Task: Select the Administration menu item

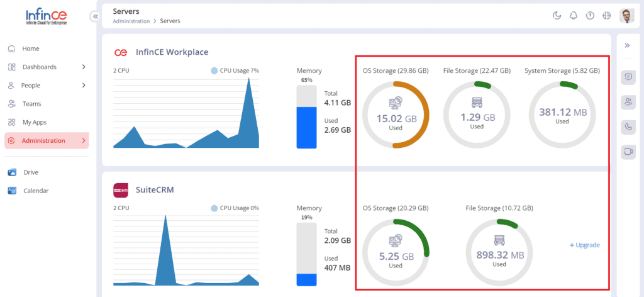Action: point(47,140)
